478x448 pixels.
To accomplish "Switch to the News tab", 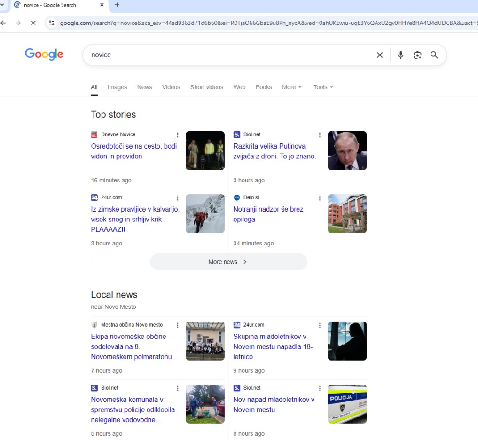I will [x=144, y=87].
